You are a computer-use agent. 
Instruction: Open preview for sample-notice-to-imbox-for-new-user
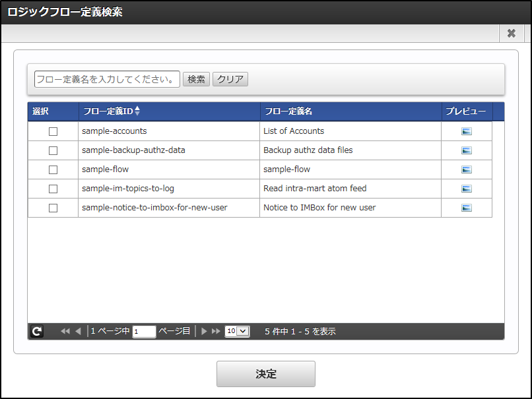[x=467, y=208]
